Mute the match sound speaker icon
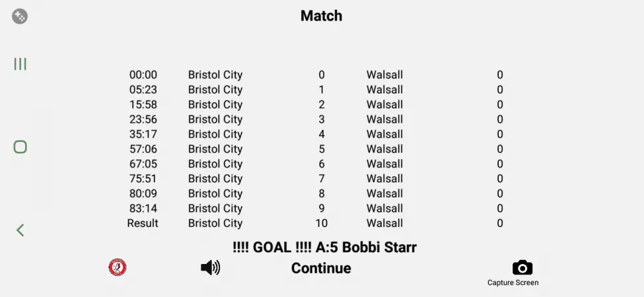 click(210, 267)
